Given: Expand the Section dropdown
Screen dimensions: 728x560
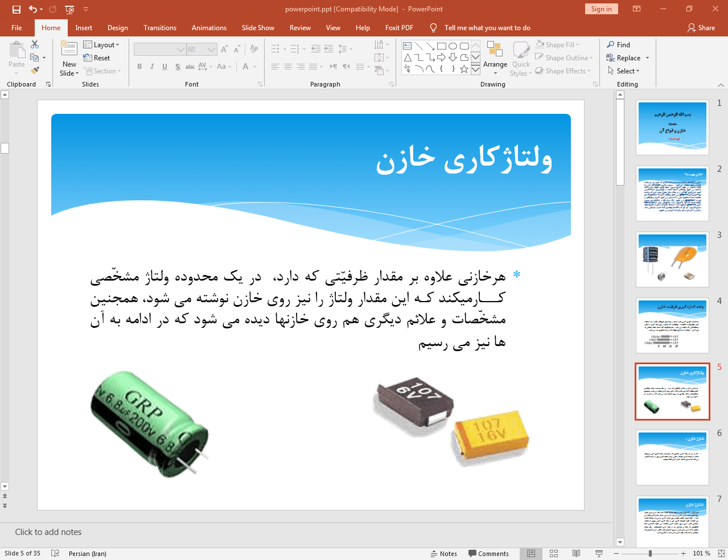Looking at the screenshot, I should click(x=102, y=71).
